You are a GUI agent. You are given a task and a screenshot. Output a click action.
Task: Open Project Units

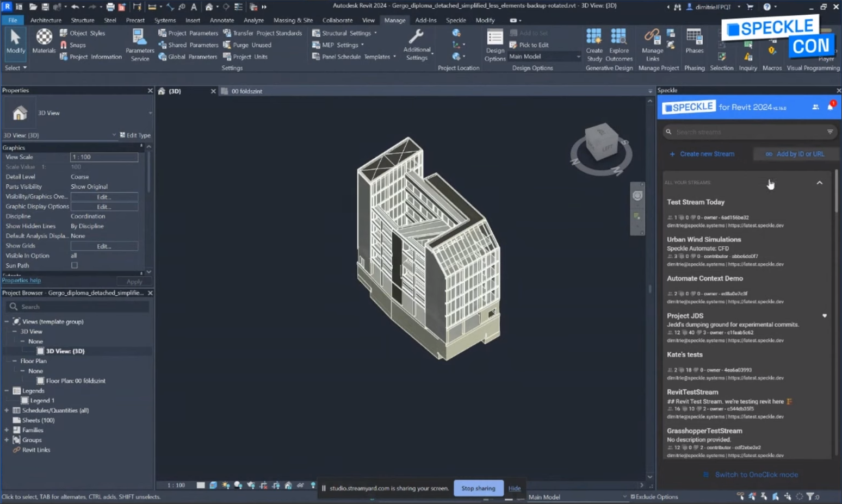pyautogui.click(x=245, y=57)
